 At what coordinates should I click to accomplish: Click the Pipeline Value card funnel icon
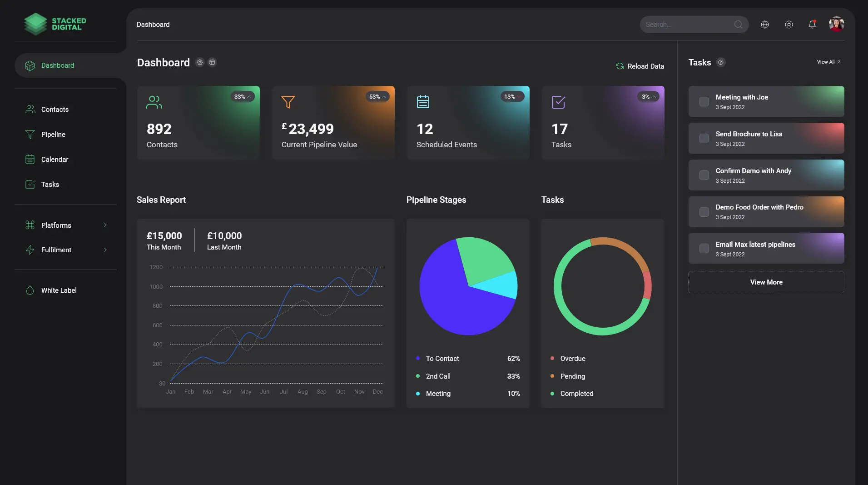point(288,102)
